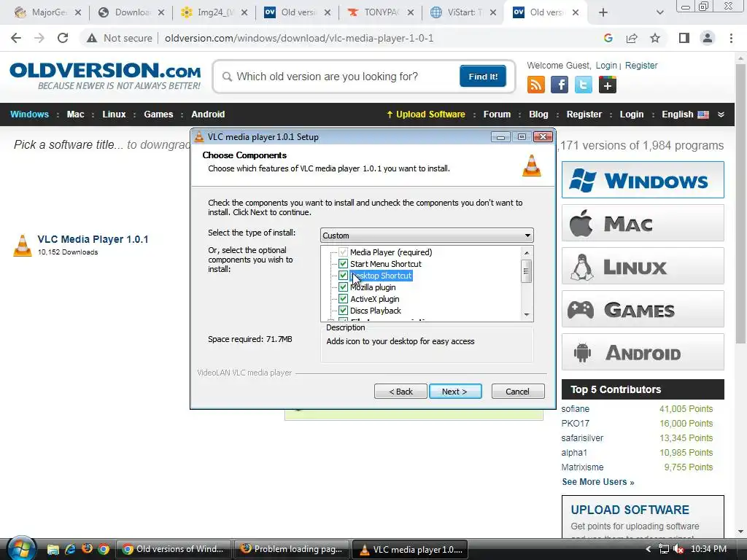Click components list scroll down arrow
Screen dimensions: 747x560
coord(527,315)
